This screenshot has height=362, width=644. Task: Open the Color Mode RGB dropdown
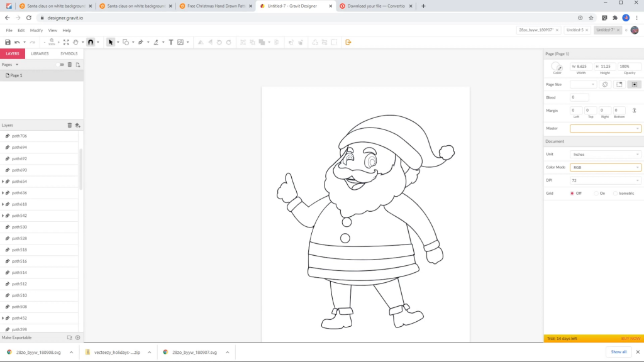point(605,167)
